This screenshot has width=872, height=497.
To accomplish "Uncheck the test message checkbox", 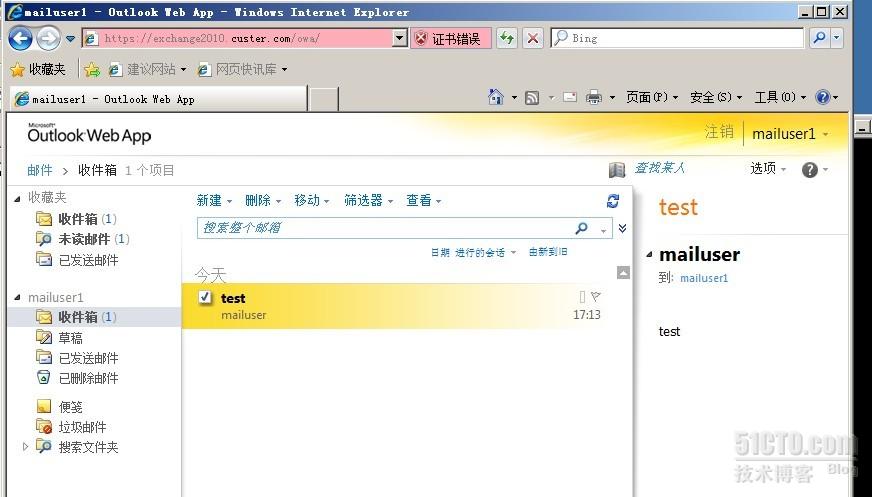I will click(x=205, y=297).
